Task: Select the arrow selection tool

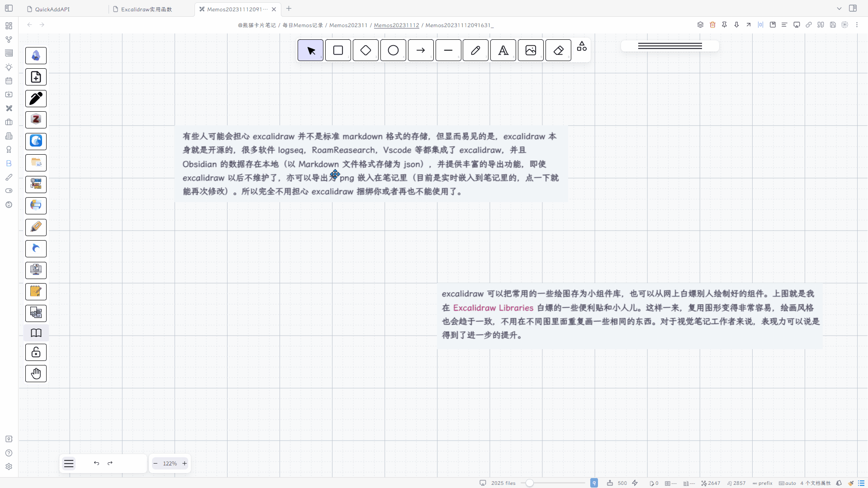Action: tap(311, 50)
